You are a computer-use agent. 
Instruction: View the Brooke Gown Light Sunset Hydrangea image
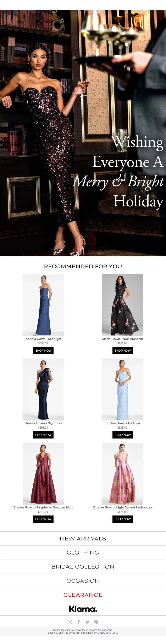123,473
